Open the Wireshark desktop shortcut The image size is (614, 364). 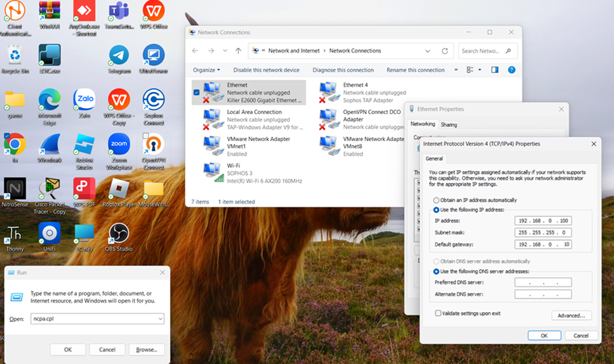point(49,145)
